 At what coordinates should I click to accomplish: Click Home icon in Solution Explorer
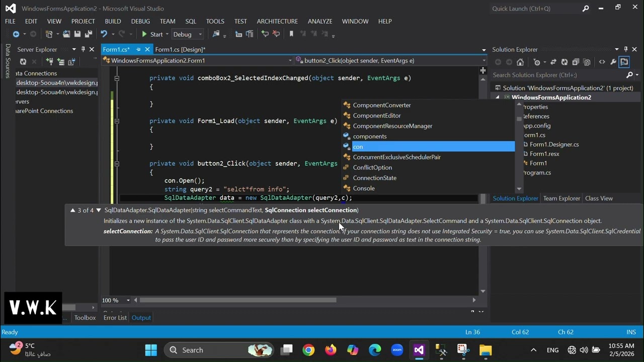pyautogui.click(x=520, y=62)
